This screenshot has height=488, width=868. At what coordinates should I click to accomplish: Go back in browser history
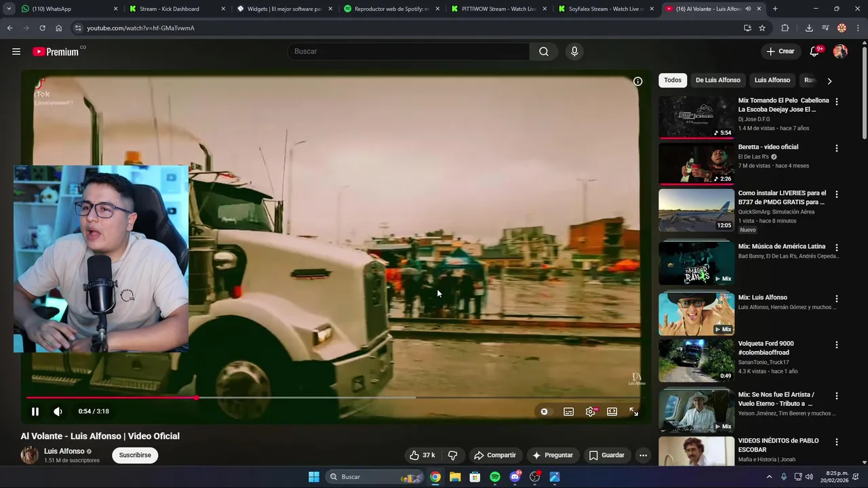point(9,28)
